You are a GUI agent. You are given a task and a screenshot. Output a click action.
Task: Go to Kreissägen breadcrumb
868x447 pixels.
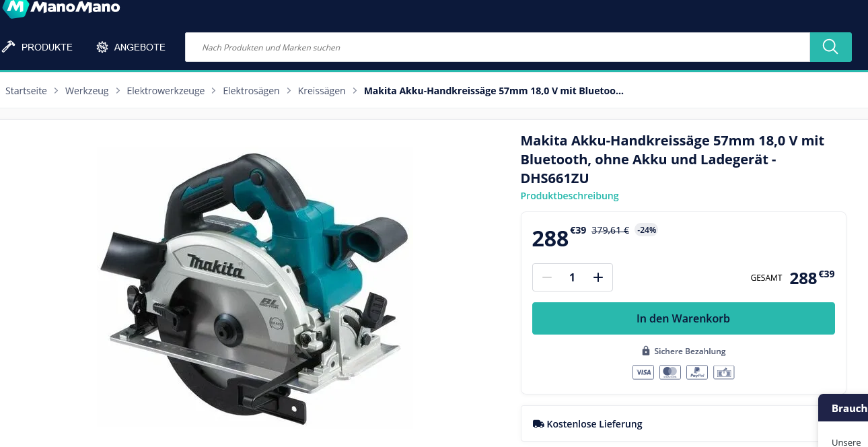322,91
